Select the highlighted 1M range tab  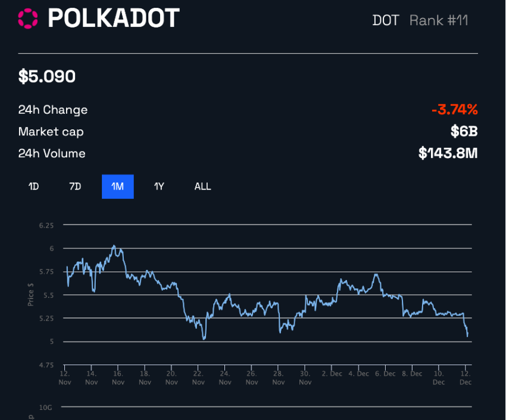click(x=118, y=186)
